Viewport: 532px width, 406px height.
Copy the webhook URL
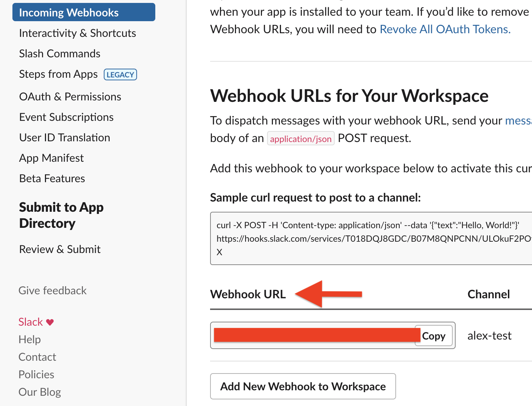[x=434, y=336]
